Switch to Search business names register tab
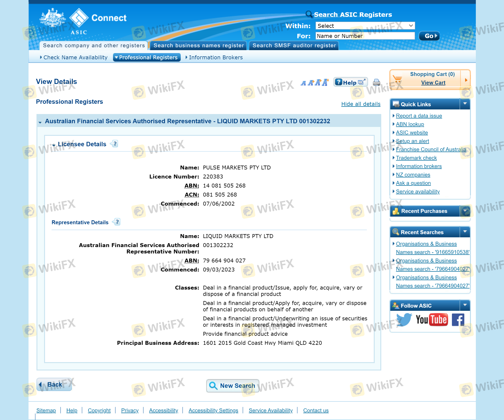This screenshot has width=504, height=420. (x=198, y=46)
